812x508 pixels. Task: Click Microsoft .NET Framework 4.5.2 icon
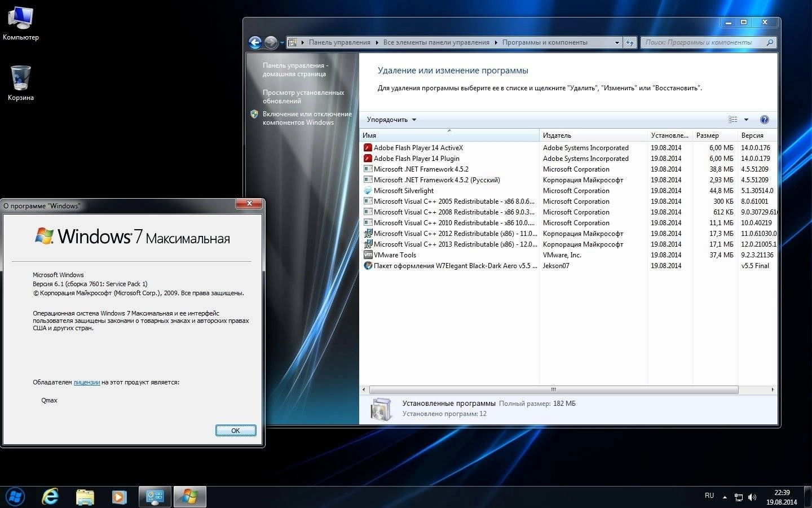(368, 169)
